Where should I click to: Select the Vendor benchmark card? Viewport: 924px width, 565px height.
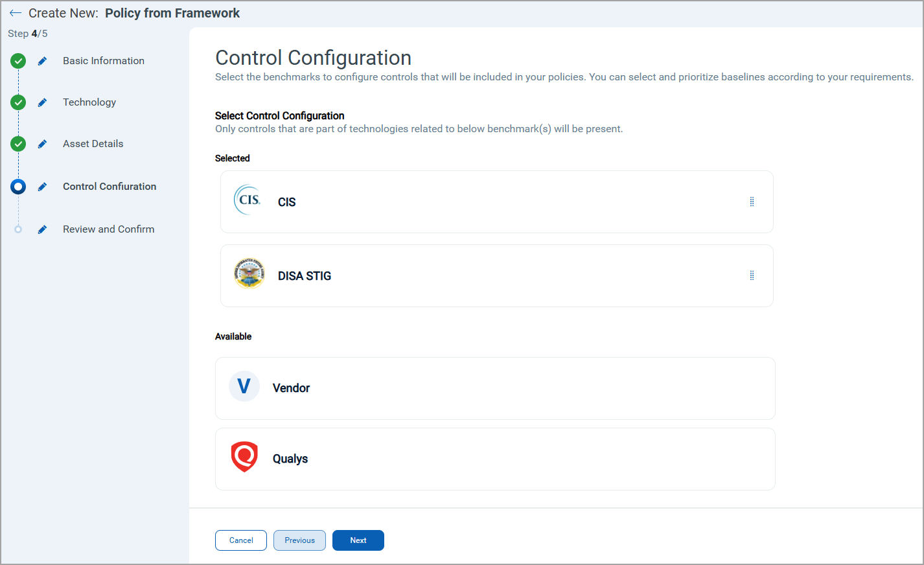point(495,388)
